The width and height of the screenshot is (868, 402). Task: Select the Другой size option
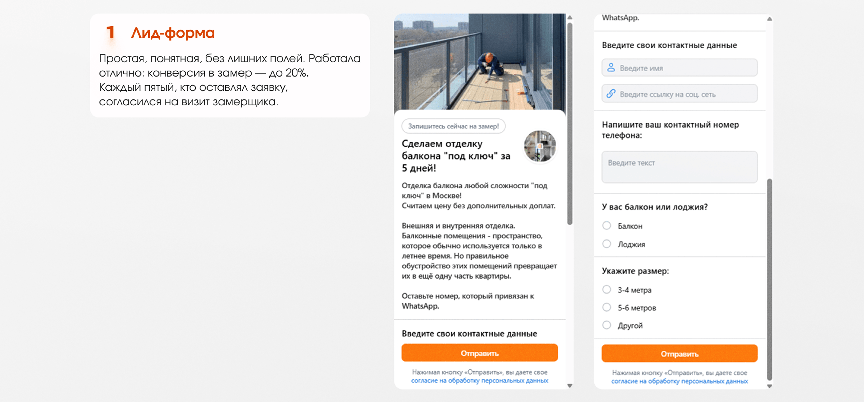coord(607,325)
